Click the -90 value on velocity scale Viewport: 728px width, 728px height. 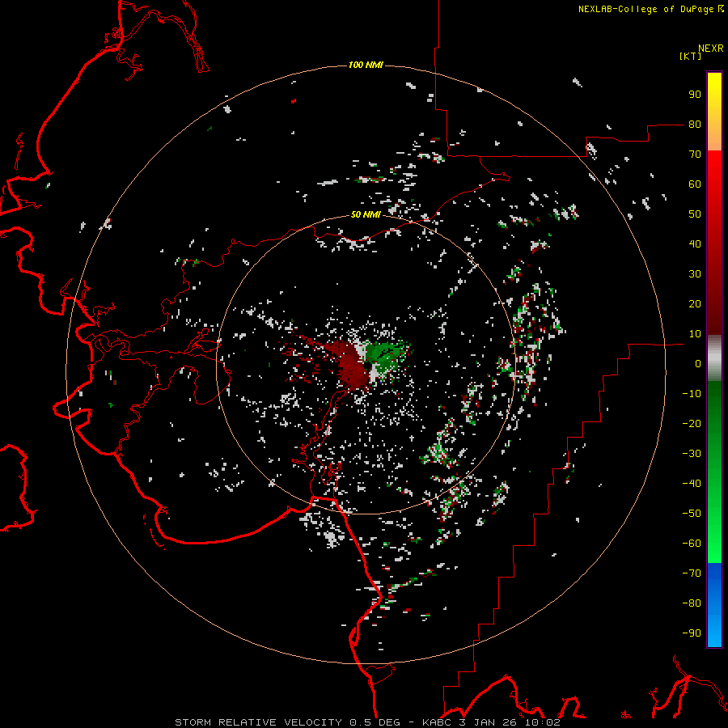[692, 633]
